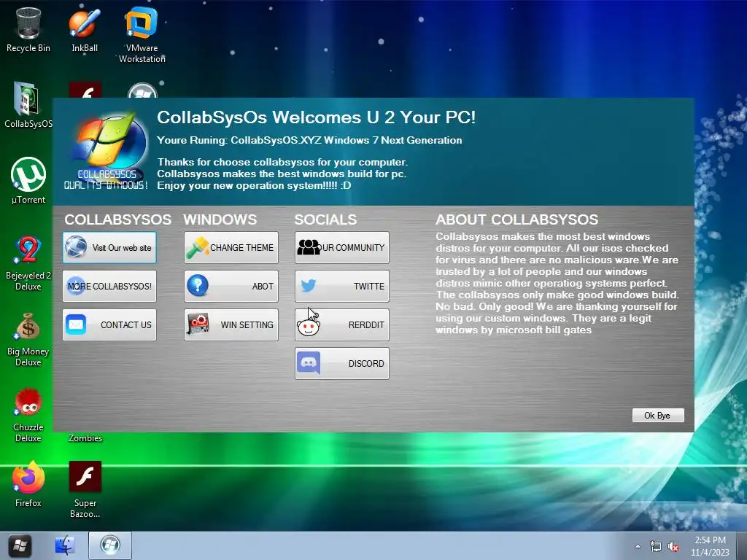The height and width of the screenshot is (560, 747).
Task: Click 'Youre Runing: CollabSysOS.XYZ' text line
Action: click(309, 140)
